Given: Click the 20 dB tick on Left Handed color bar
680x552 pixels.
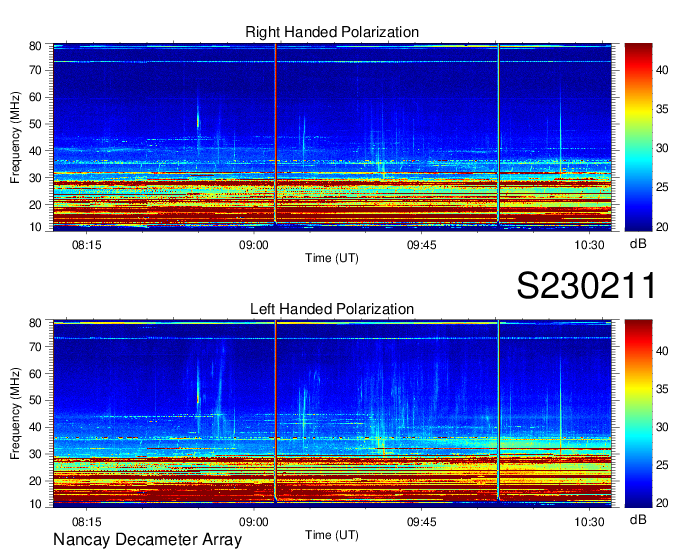Looking at the screenshot, I should click(662, 503).
